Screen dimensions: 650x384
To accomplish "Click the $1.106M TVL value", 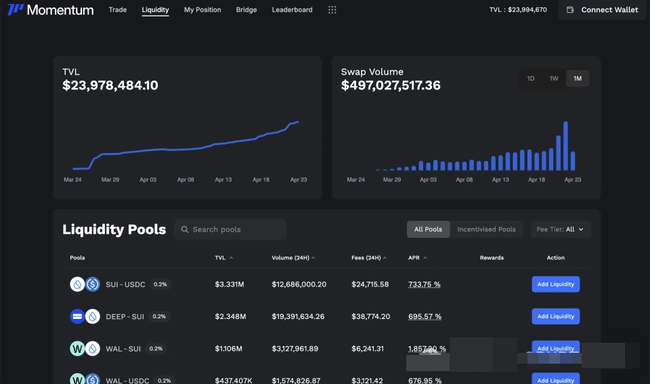I will pos(228,349).
